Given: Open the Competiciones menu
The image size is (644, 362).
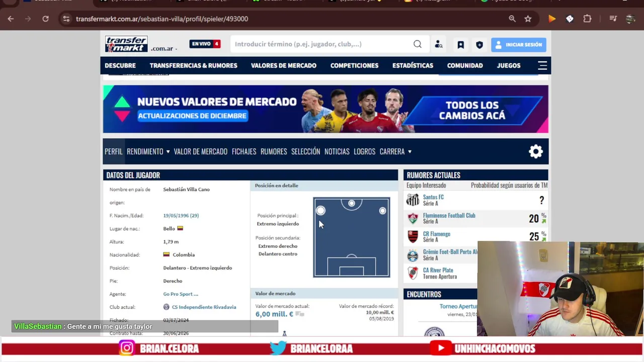Looking at the screenshot, I should pos(354,65).
